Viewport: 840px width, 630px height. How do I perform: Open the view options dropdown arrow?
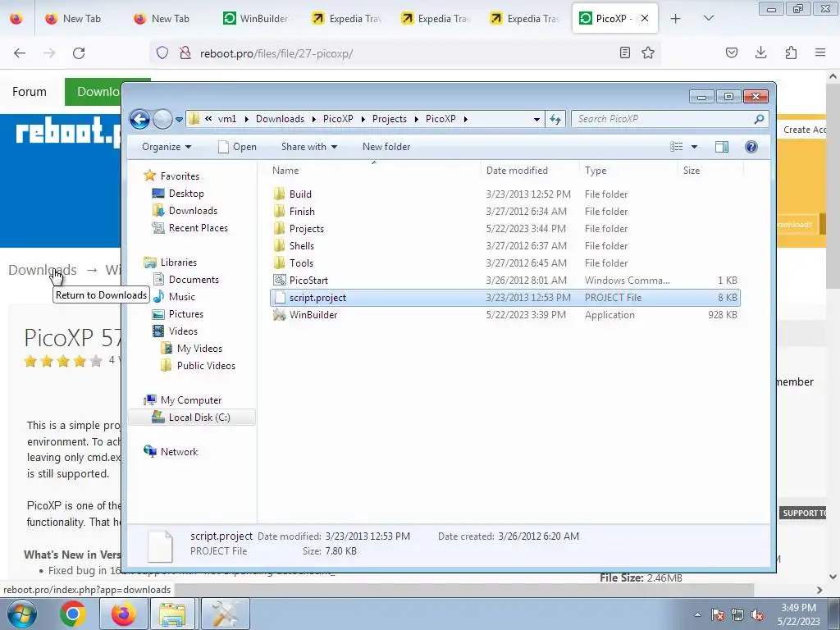(x=694, y=147)
